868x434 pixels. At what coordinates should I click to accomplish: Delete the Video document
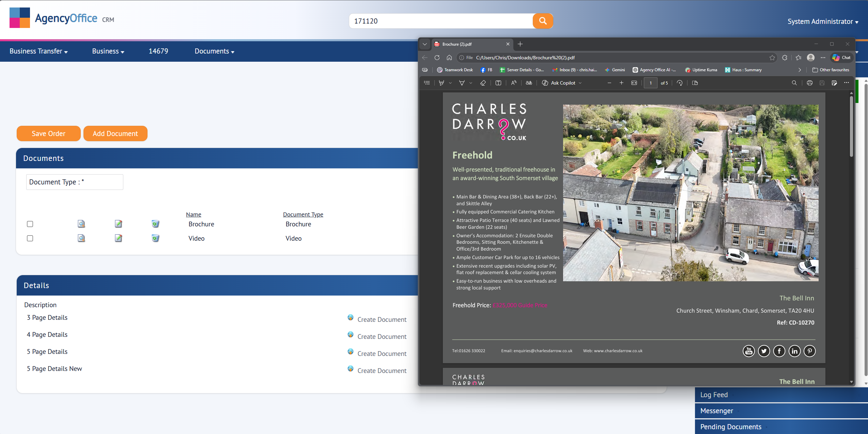tap(156, 238)
